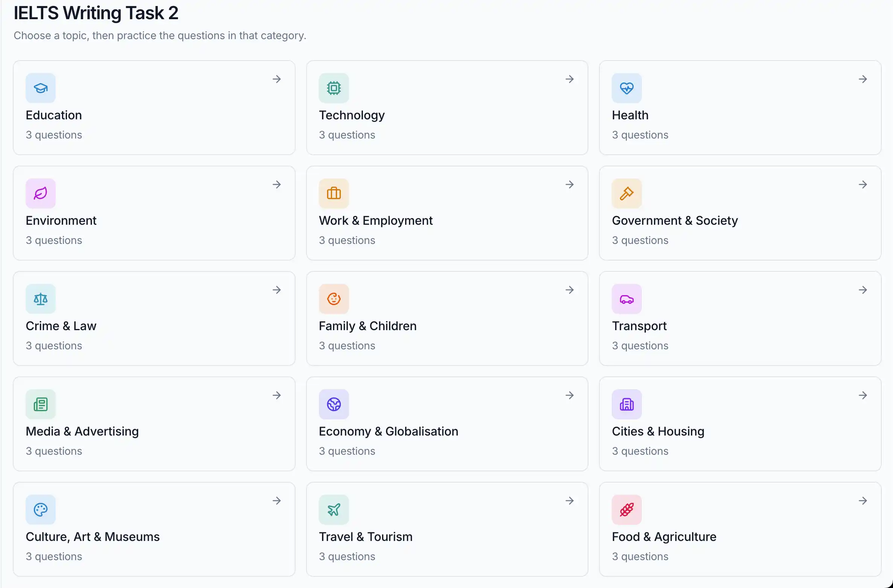Click the briefcase icon for Work & Employment
The image size is (893, 588).
coord(334,193)
